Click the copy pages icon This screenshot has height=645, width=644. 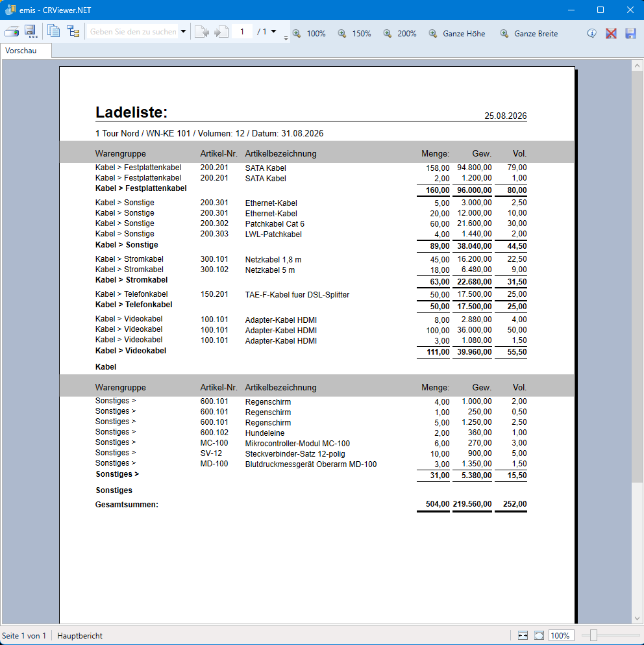(x=53, y=32)
